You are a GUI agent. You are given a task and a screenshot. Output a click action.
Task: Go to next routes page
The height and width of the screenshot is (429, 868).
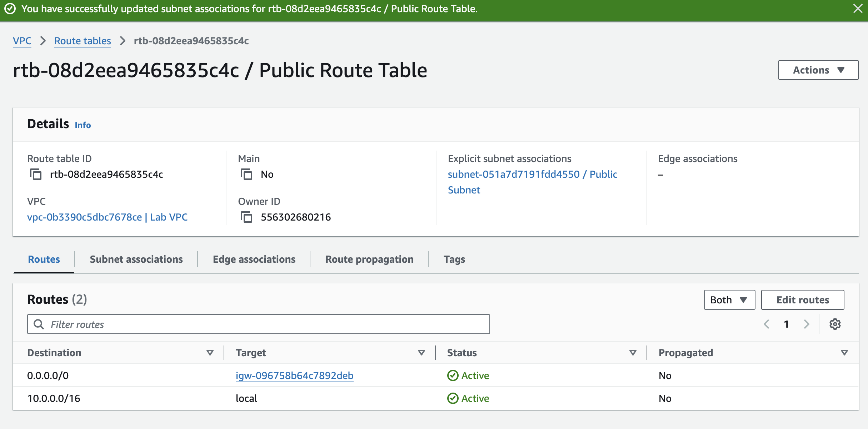807,324
